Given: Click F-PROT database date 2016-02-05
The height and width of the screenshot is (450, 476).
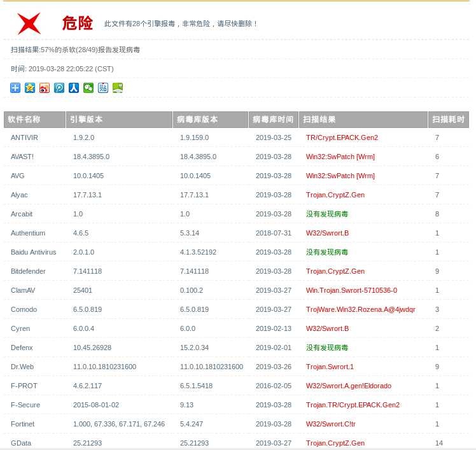Looking at the screenshot, I should point(274,386).
